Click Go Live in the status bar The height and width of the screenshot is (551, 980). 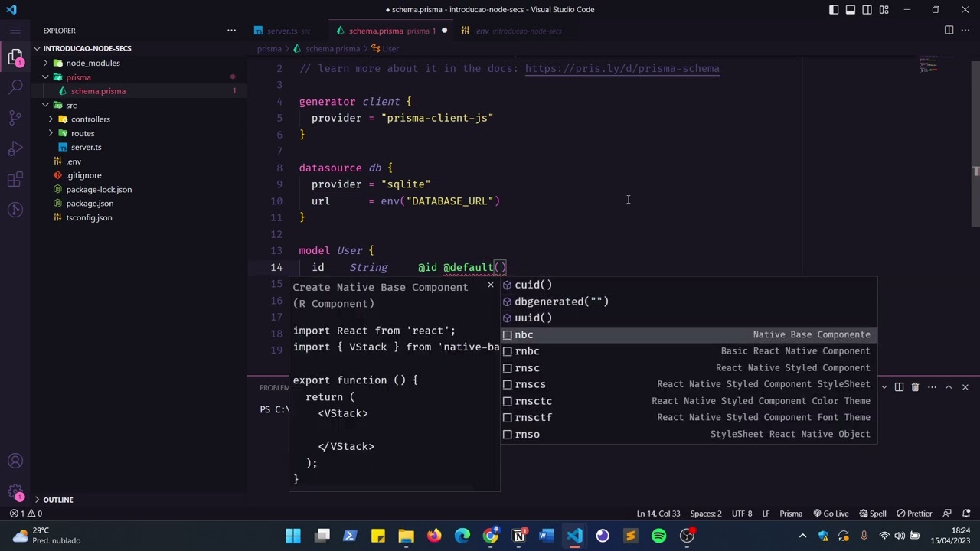click(830, 514)
